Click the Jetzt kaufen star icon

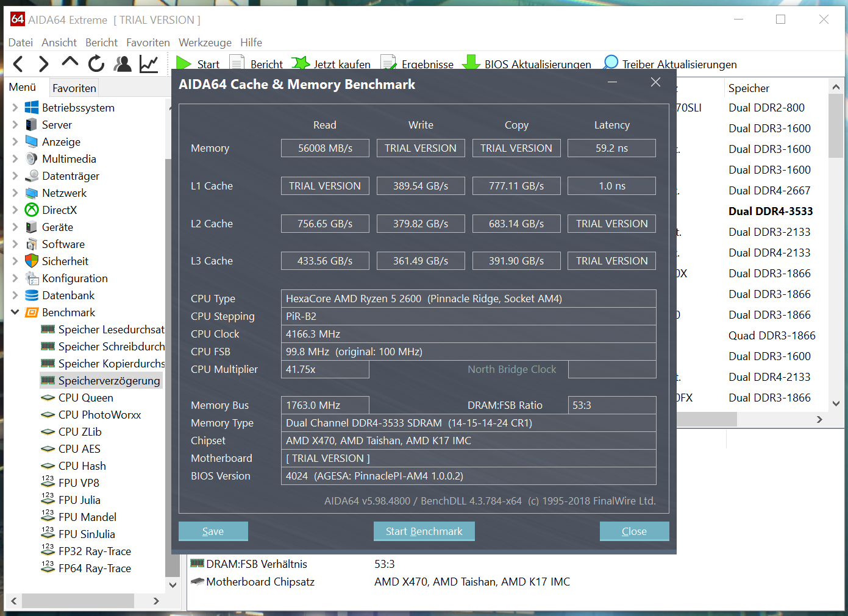pyautogui.click(x=301, y=63)
